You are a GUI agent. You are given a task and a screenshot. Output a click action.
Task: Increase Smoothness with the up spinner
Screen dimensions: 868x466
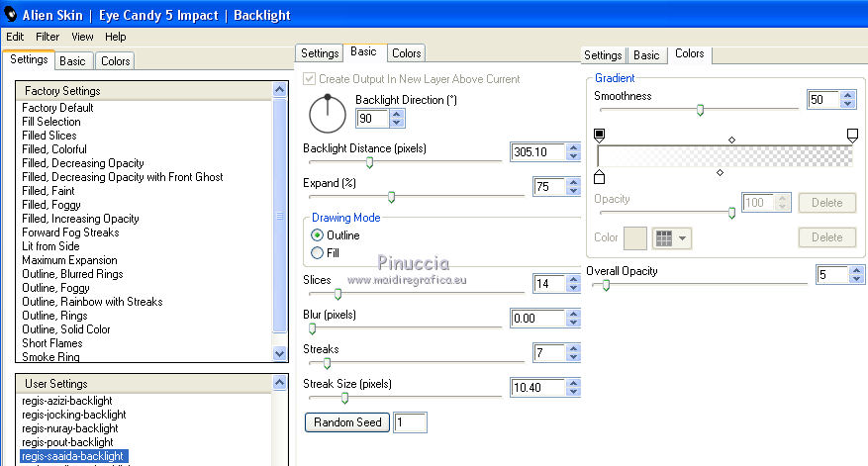(x=847, y=95)
